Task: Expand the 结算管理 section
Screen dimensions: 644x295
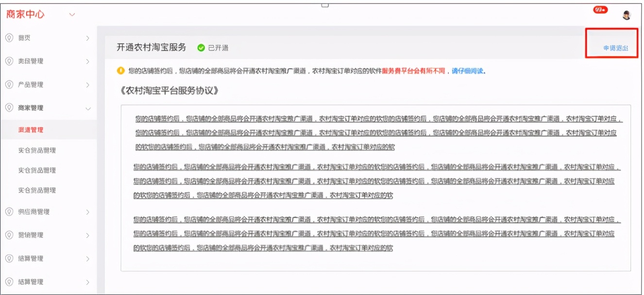Action: 87,258
